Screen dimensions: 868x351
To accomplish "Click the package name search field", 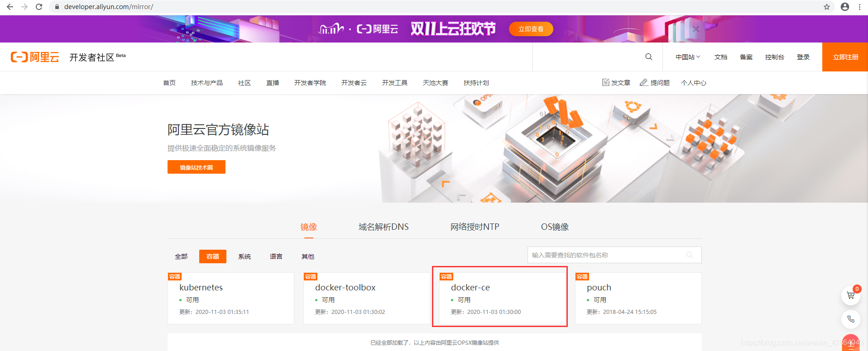I will (614, 255).
